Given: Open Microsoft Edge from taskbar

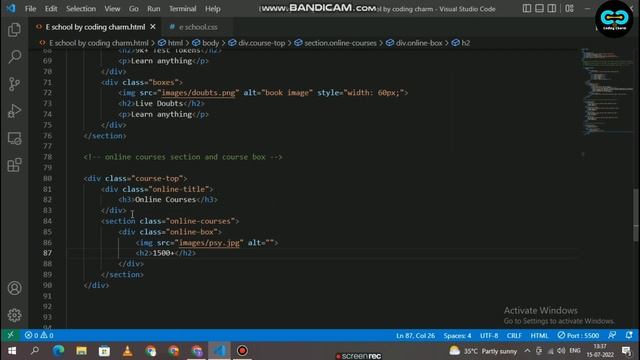Looking at the screenshot, I should [58, 351].
